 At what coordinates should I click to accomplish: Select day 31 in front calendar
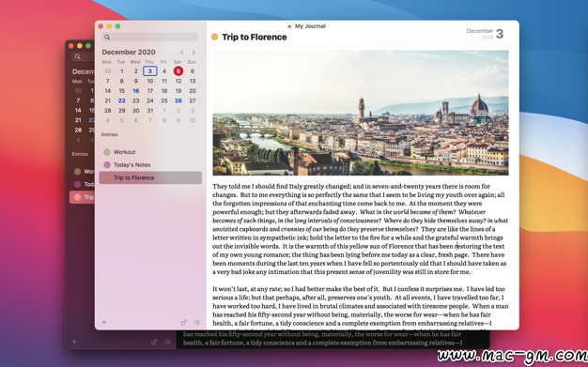click(x=150, y=110)
